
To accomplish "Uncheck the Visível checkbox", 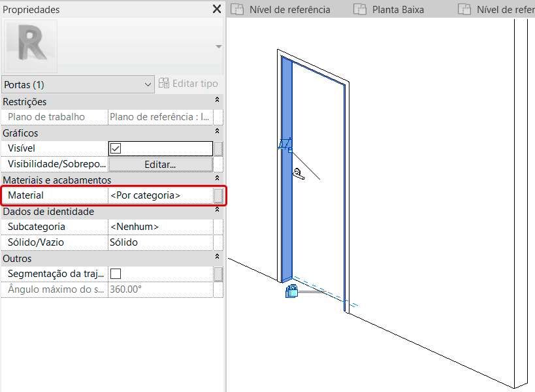I will pos(116,148).
